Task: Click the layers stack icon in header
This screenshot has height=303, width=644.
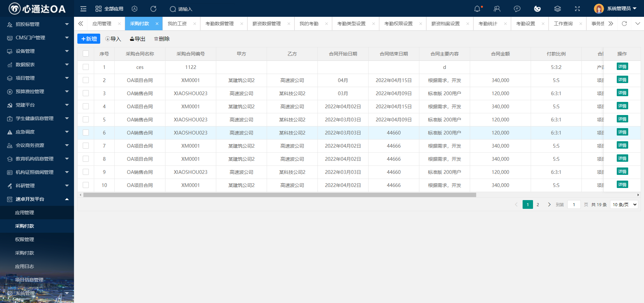Action: 558,9
